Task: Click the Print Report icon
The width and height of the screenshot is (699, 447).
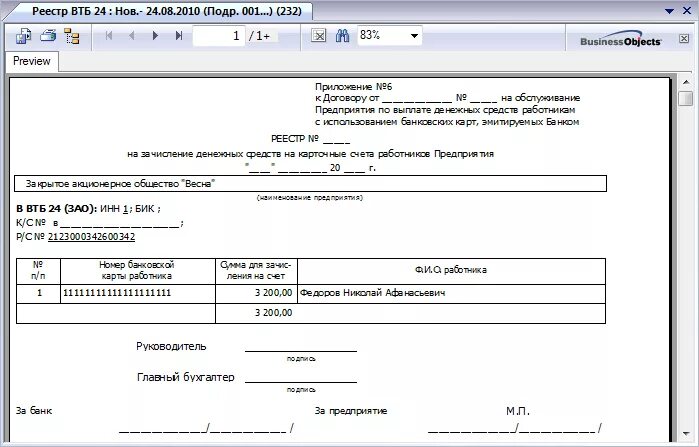Action: coord(48,36)
